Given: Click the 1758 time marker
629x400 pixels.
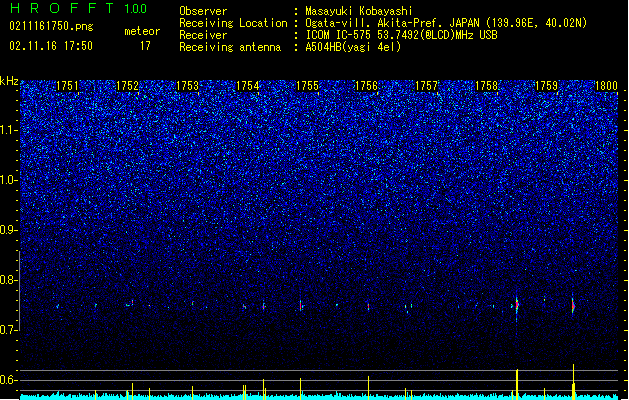Looking at the screenshot, I should (486, 86).
